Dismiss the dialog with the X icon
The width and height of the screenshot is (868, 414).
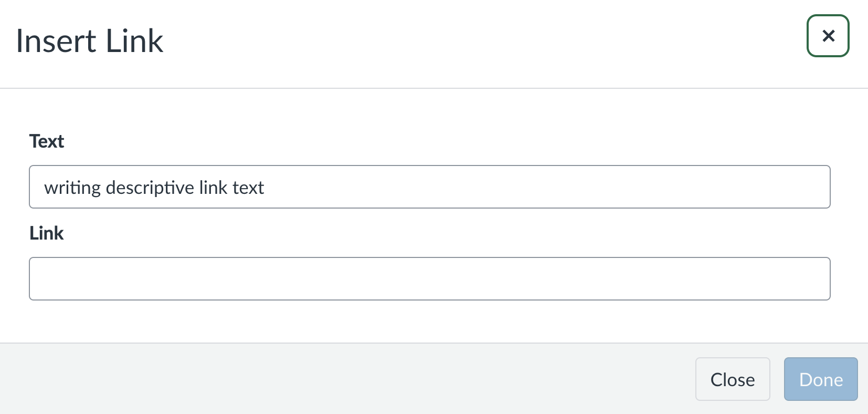click(828, 36)
